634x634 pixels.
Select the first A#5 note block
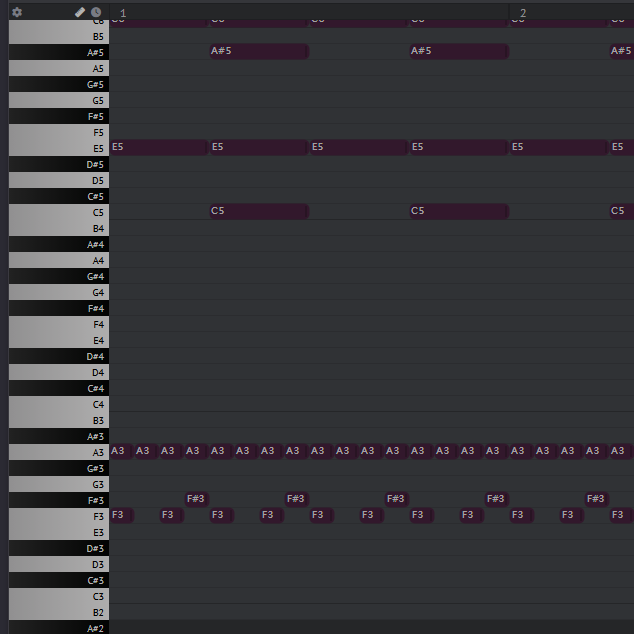tap(258, 52)
